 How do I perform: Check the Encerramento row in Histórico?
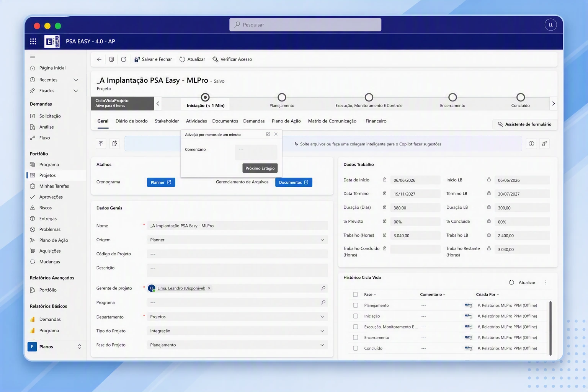click(x=355, y=338)
